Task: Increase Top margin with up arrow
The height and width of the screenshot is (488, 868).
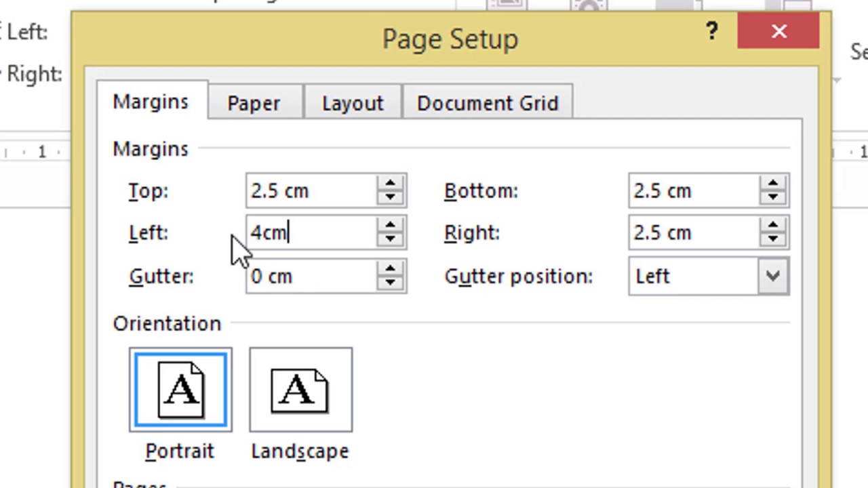Action: (390, 184)
